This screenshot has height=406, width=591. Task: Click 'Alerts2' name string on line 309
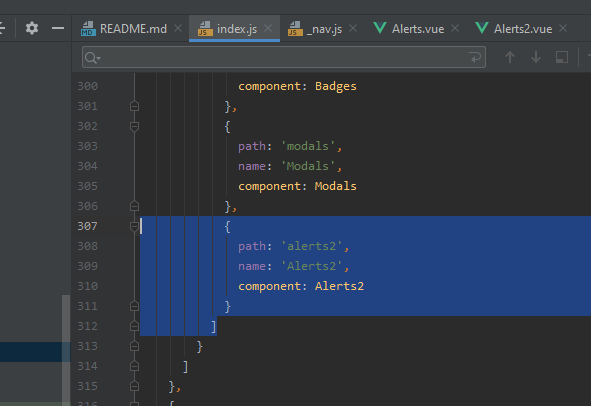tap(312, 266)
